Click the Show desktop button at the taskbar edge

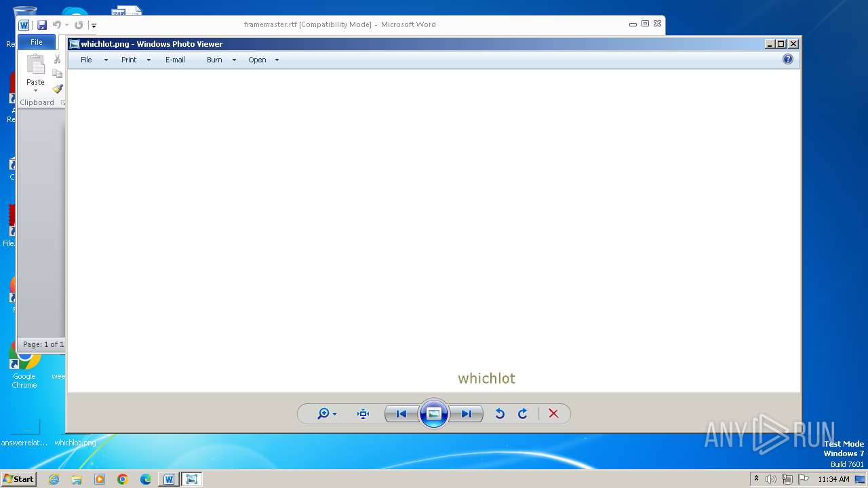[861, 479]
